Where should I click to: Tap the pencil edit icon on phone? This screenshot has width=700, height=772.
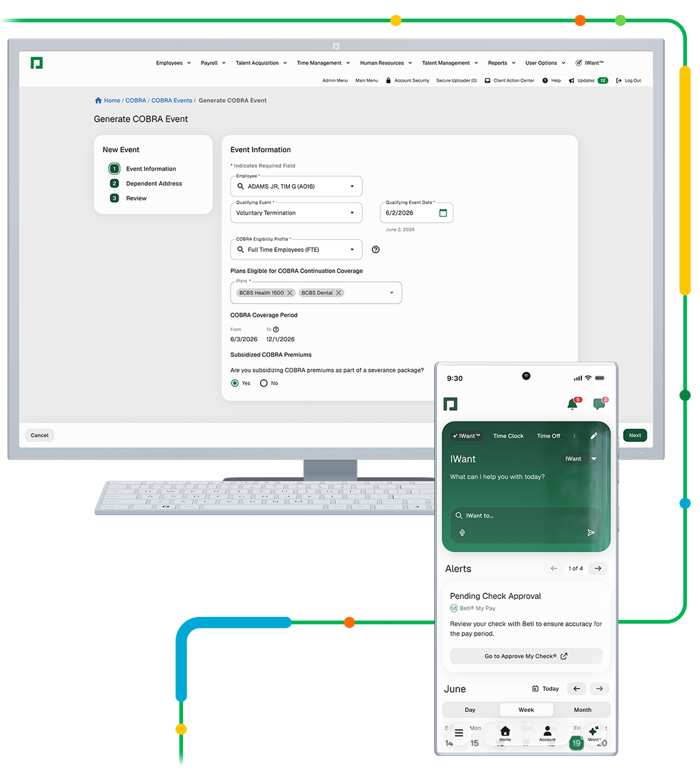point(594,436)
